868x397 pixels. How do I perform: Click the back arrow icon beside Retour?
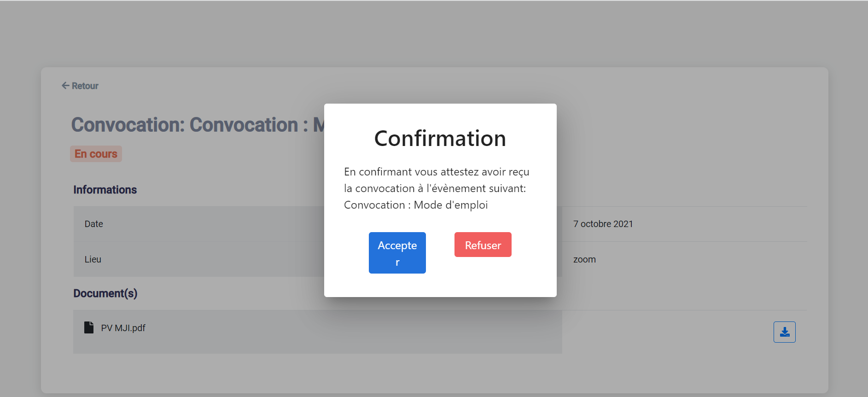[x=64, y=86]
